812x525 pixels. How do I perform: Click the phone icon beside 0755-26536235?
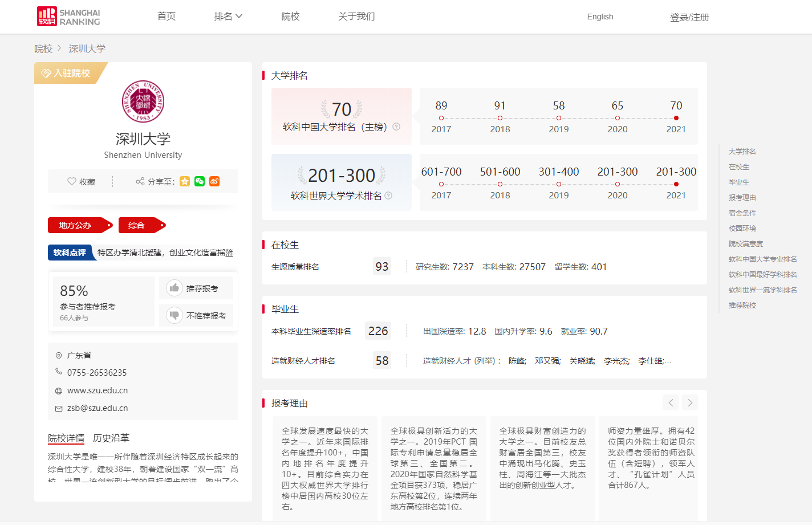tap(58, 372)
